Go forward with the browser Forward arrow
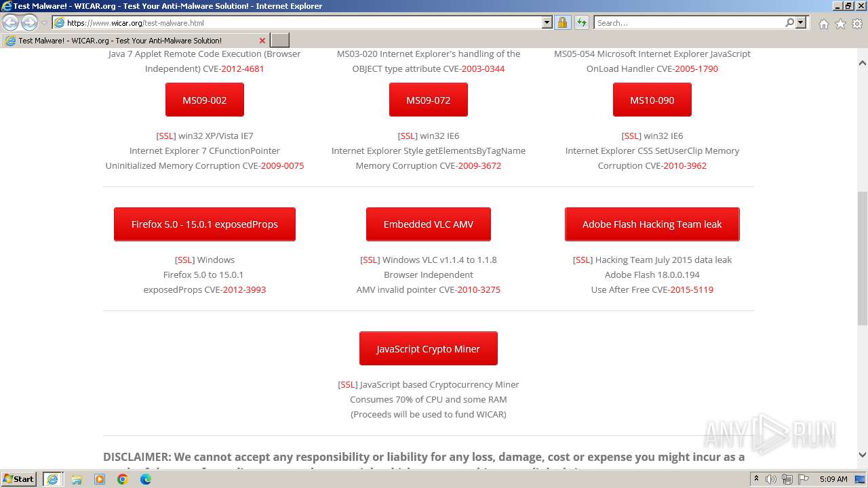The image size is (868, 488). coord(29,22)
